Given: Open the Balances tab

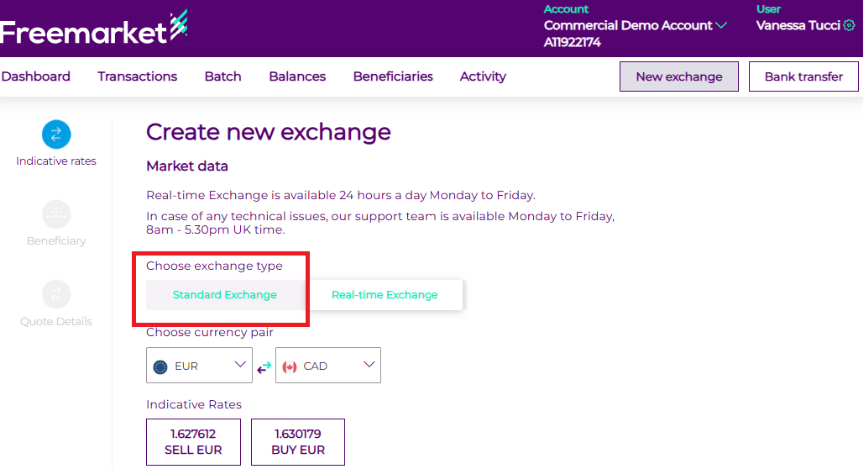Looking at the screenshot, I should point(297,76).
